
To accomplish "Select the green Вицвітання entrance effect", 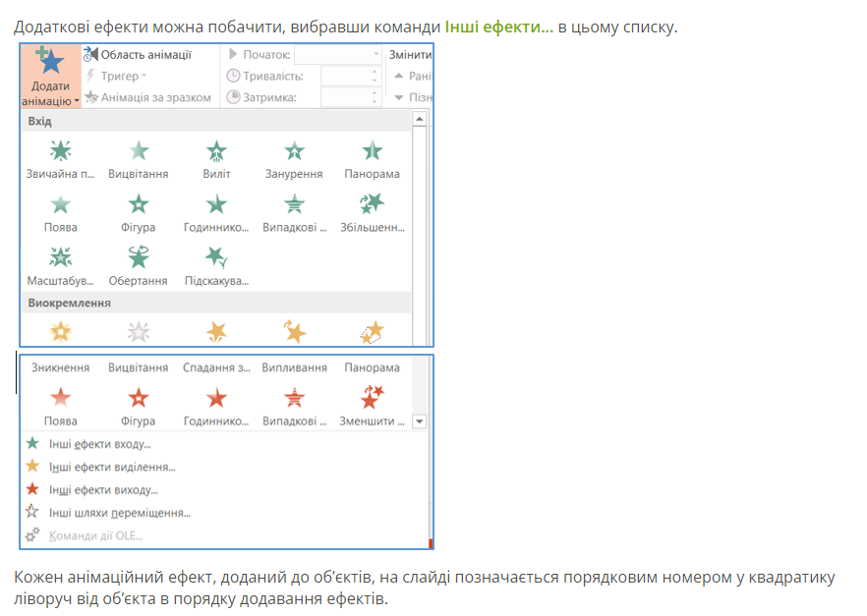I will tap(139, 160).
